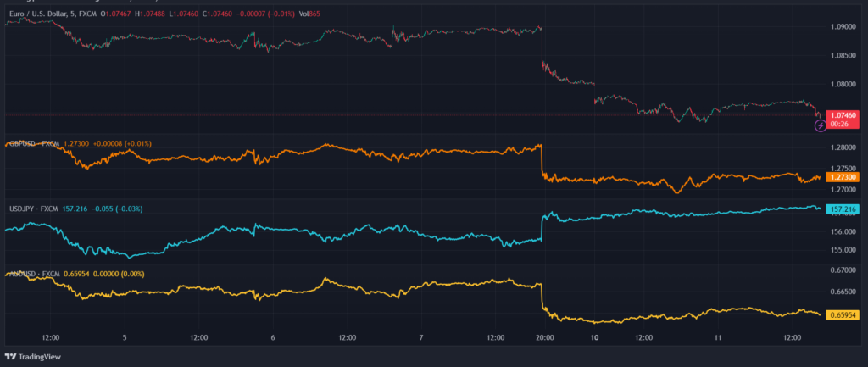This screenshot has width=868, height=367.
Task: Click the 156.000 USDJPY scale level
Action: [x=842, y=231]
